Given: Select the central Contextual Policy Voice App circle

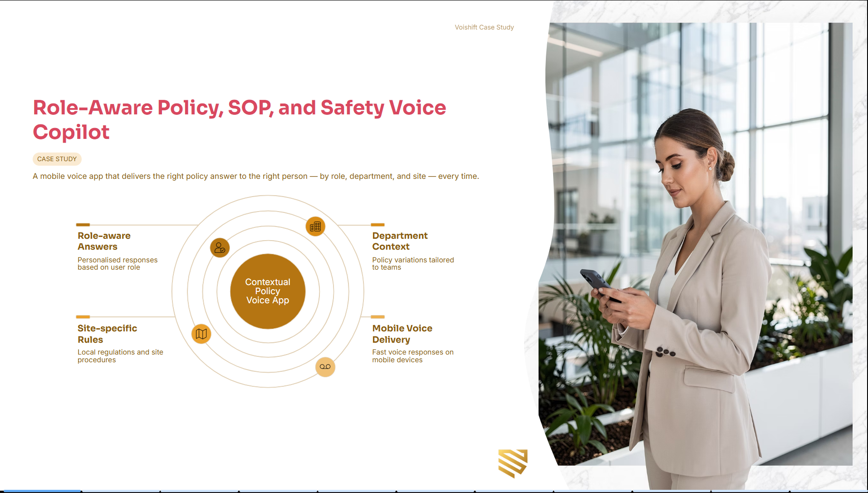Looking at the screenshot, I should 267,291.
